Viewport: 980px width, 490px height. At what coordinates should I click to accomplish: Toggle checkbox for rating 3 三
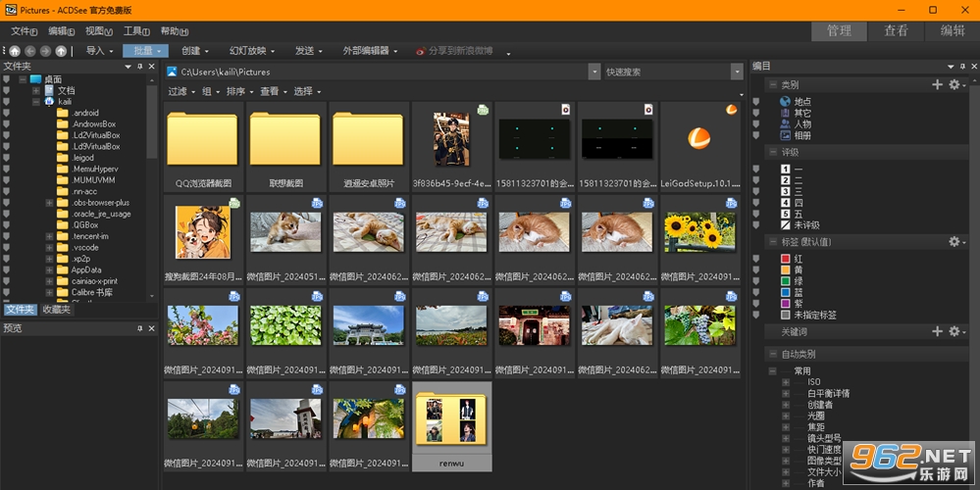[755, 192]
